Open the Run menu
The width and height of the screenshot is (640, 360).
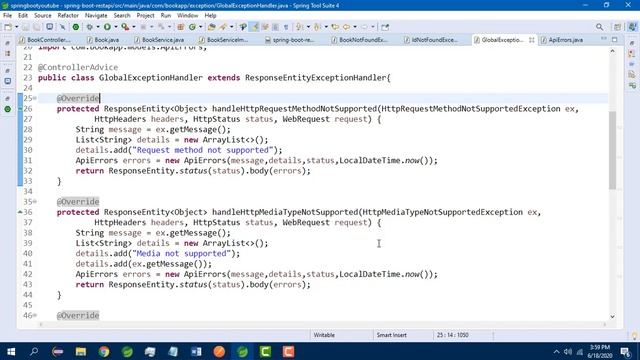coord(166,16)
